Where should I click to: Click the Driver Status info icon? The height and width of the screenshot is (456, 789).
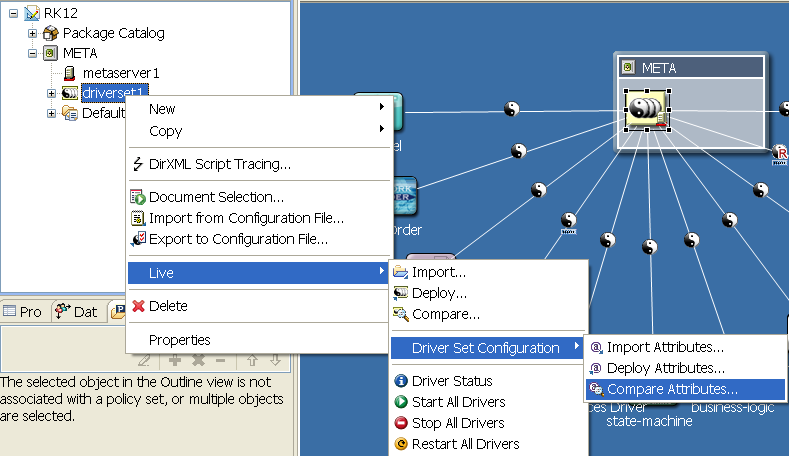[x=401, y=381]
